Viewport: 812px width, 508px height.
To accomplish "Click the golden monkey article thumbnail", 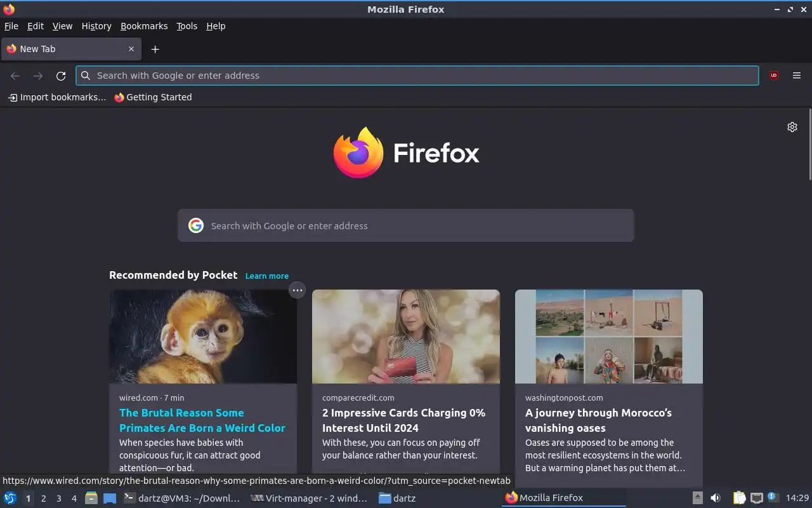I will click(x=203, y=337).
